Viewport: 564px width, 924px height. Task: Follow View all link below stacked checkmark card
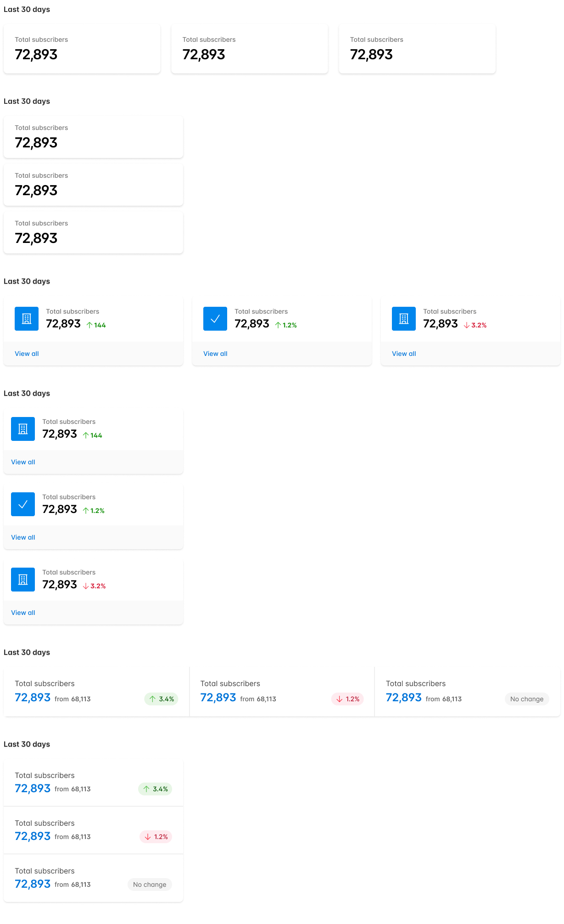pyautogui.click(x=23, y=537)
